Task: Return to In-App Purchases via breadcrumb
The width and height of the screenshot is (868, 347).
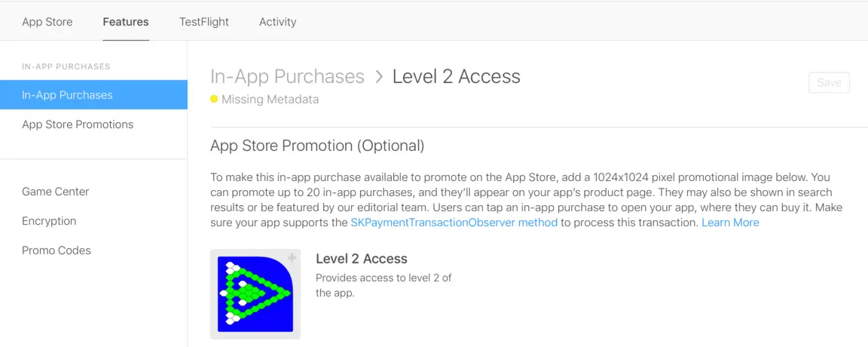Action: [x=287, y=77]
